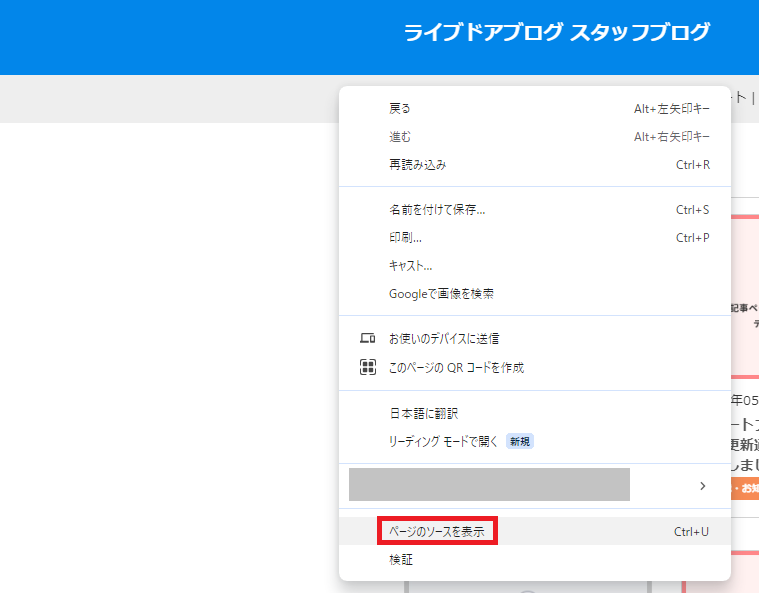The width and height of the screenshot is (759, 593).
Task: Select お使いのデバイスに送信 entry
Action: click(534, 338)
